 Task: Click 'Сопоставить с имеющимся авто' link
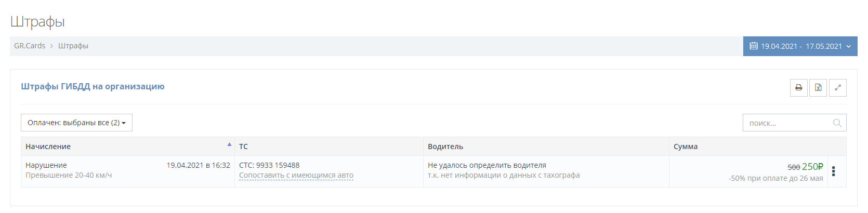[296, 176]
